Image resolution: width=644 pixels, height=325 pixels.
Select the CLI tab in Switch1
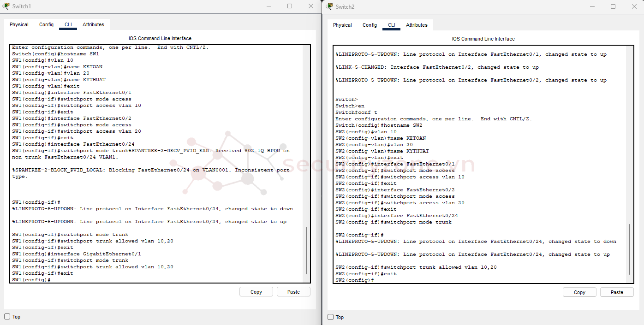(x=68, y=24)
